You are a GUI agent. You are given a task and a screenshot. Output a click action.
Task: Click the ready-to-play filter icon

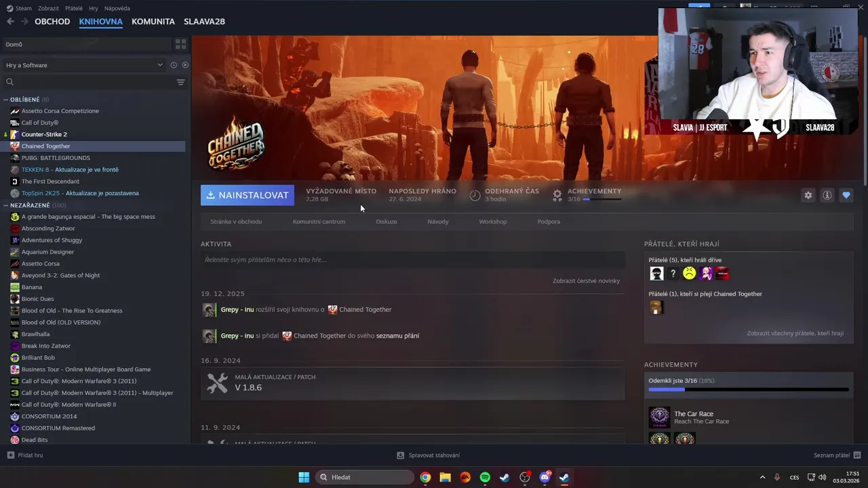tap(185, 65)
